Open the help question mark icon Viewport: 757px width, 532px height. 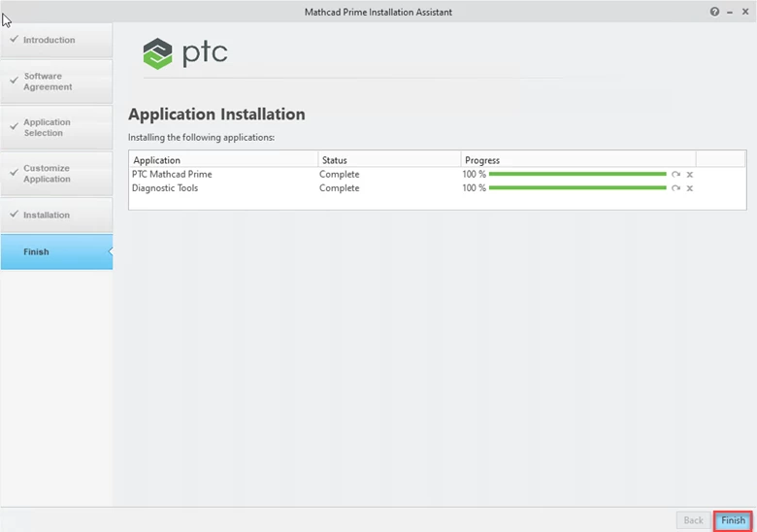(714, 12)
